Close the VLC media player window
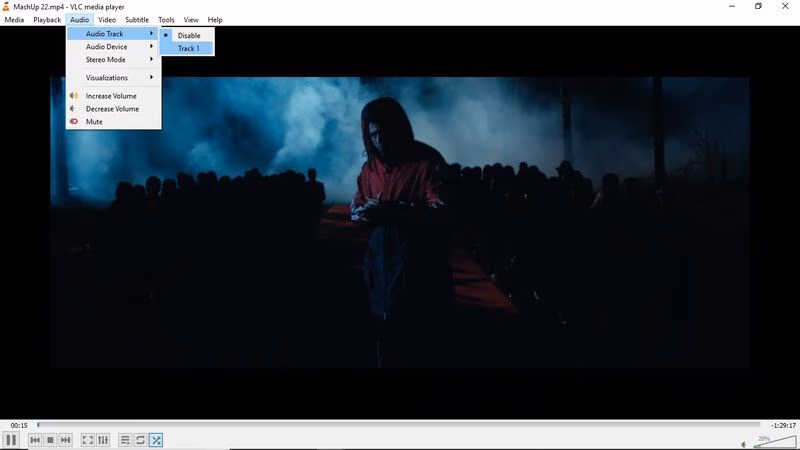 tap(785, 6)
